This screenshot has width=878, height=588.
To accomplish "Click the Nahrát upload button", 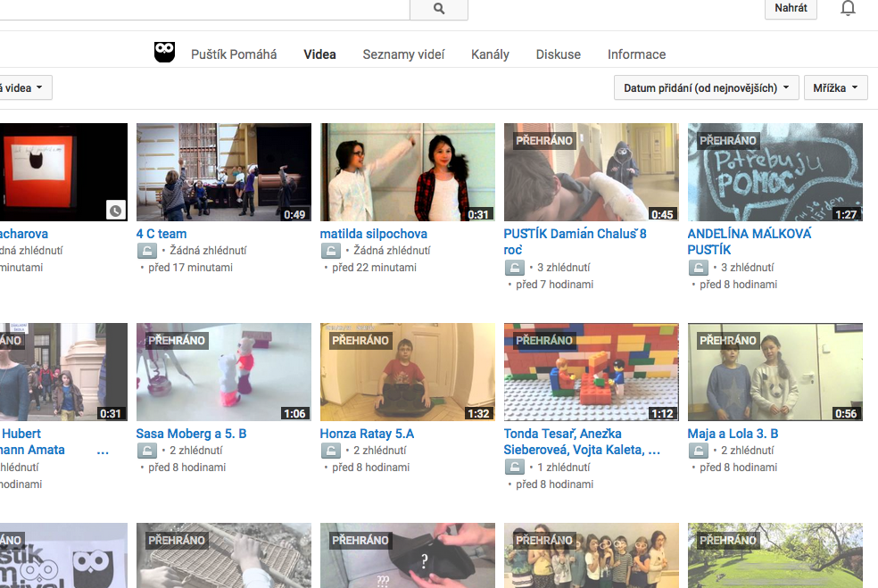I will (x=791, y=8).
